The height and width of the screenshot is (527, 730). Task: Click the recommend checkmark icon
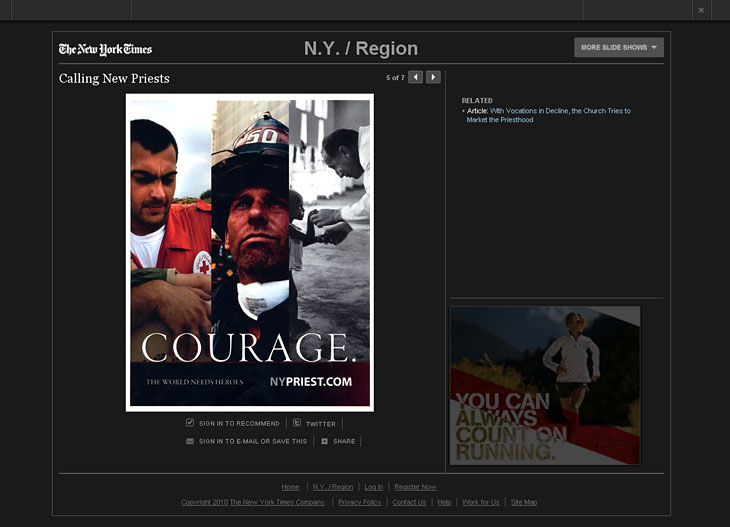pyautogui.click(x=189, y=423)
